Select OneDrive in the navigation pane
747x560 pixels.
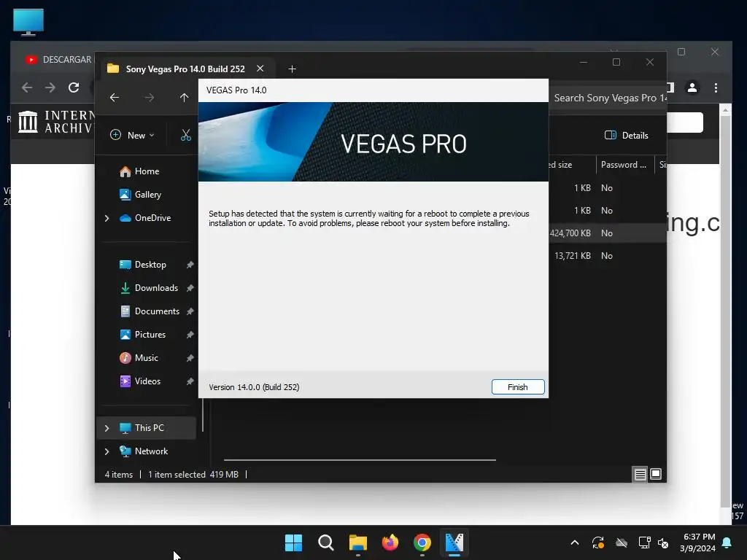tap(152, 218)
